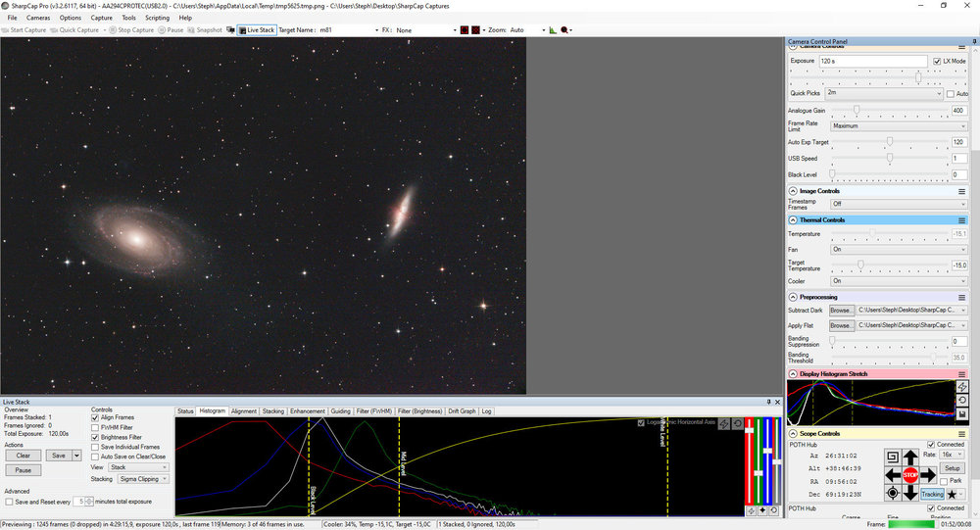Toggle the Align Frames checkbox
The image size is (980, 530).
[95, 417]
